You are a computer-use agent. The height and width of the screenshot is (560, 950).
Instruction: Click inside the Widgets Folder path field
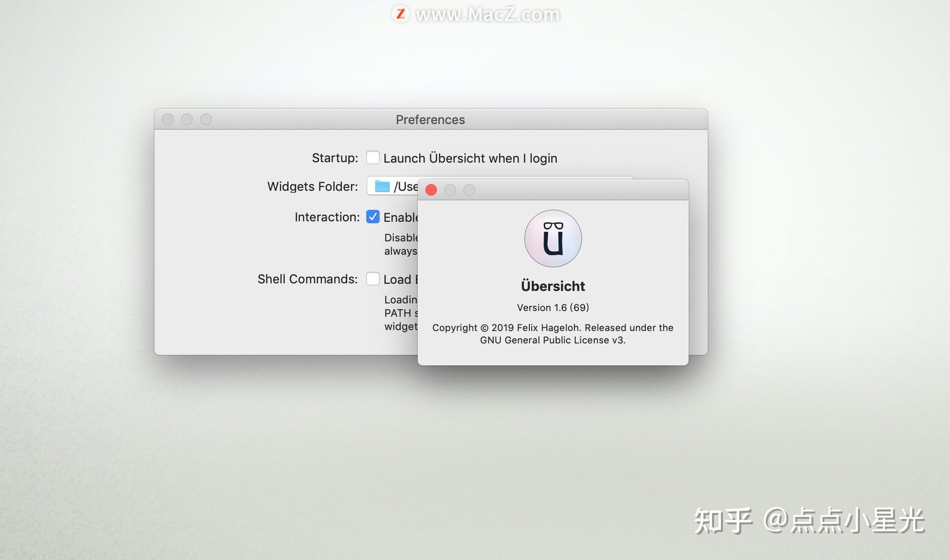pyautogui.click(x=406, y=186)
